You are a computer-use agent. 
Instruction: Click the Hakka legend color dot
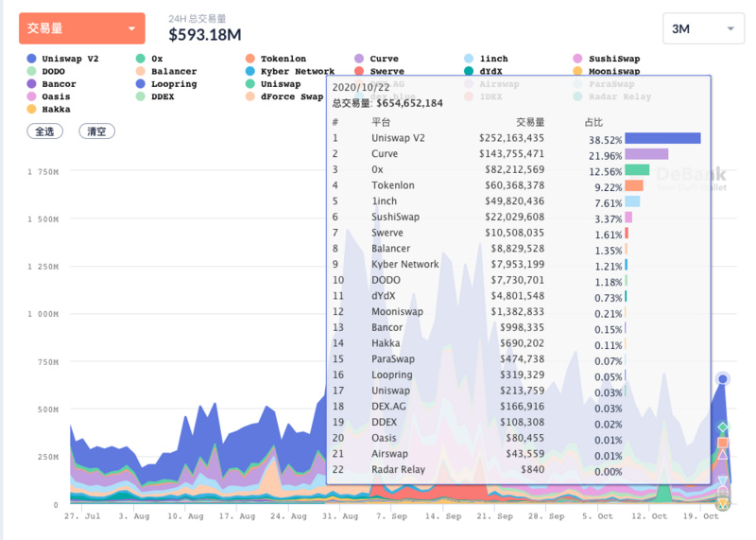point(32,109)
